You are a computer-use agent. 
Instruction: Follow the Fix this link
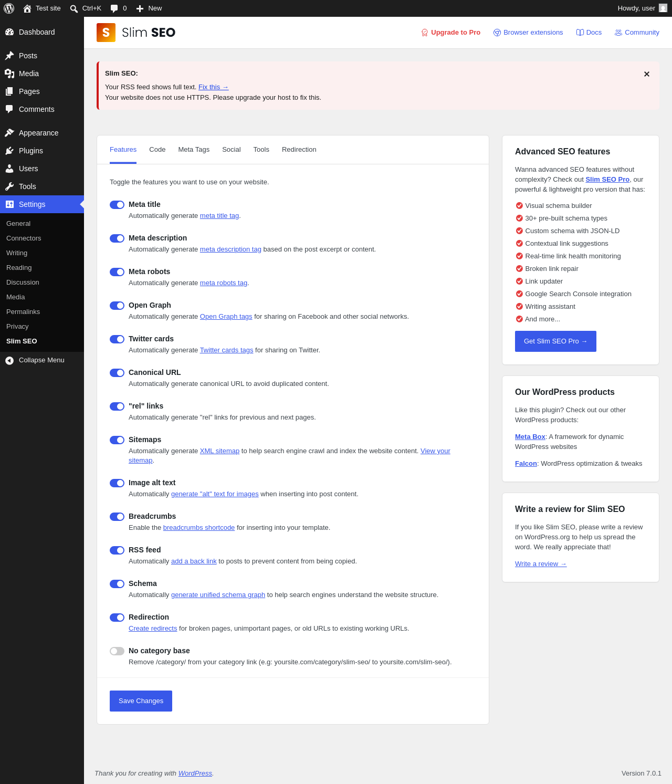tap(214, 87)
